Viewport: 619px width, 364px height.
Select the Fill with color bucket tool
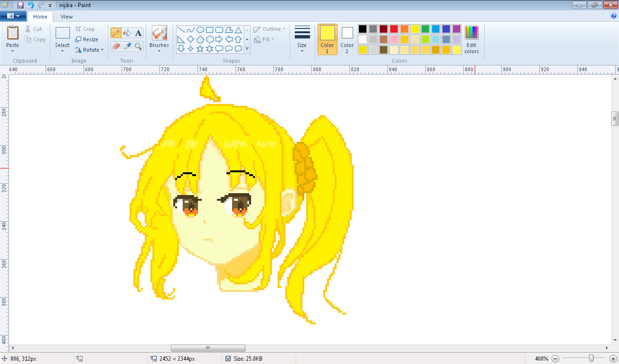(x=127, y=33)
